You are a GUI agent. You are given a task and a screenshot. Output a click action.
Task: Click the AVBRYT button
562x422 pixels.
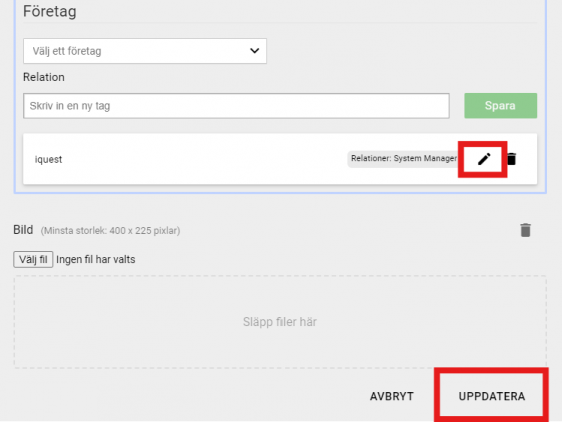coord(392,396)
